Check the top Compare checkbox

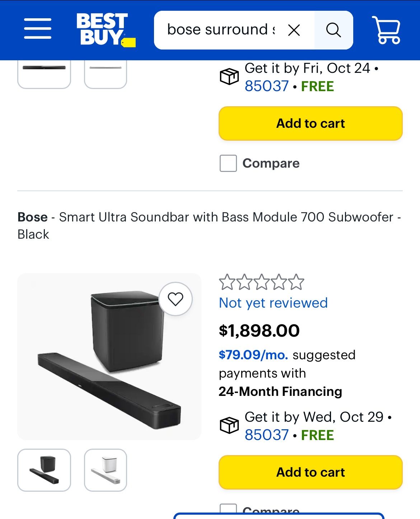(x=229, y=163)
